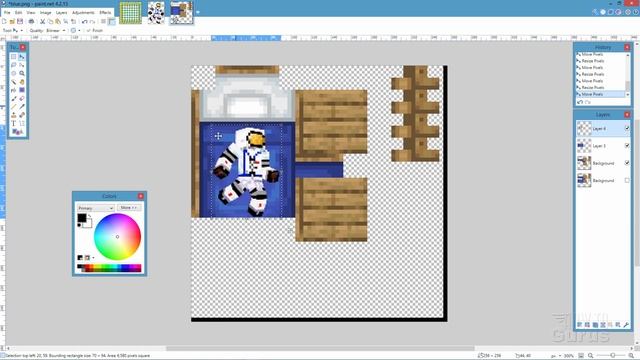Open the Effects menu
This screenshot has width=640, height=360.
105,13
